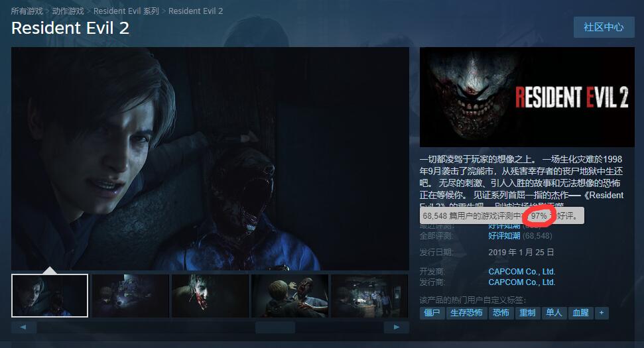Select the fifth thumbnail of the police station hall
The width and height of the screenshot is (644, 348).
(x=369, y=296)
